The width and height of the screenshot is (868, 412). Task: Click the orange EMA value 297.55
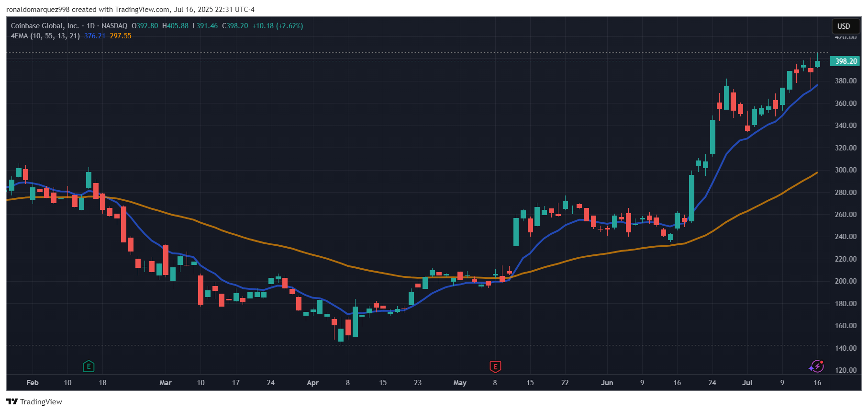click(121, 36)
